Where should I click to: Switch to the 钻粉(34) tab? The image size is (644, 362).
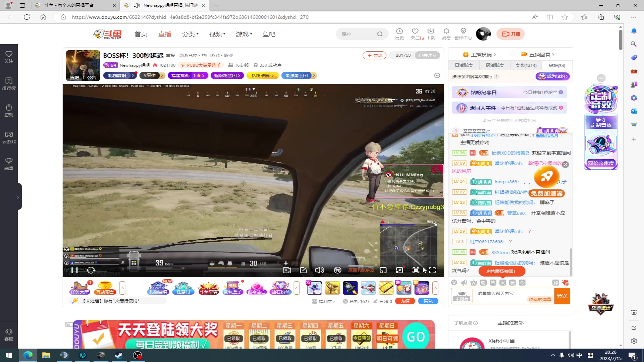557,65
